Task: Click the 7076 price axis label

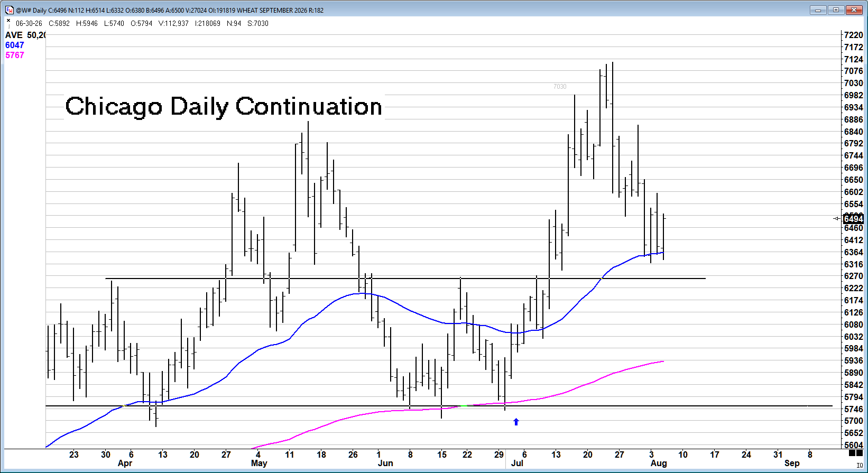Action: tap(853, 71)
